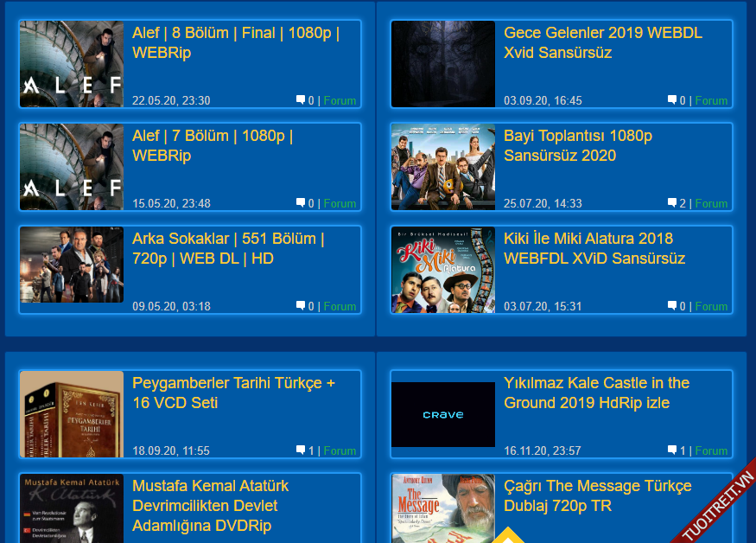The height and width of the screenshot is (543, 756).
Task: Click comment icon on Gece Gelenler post
Action: click(x=672, y=100)
